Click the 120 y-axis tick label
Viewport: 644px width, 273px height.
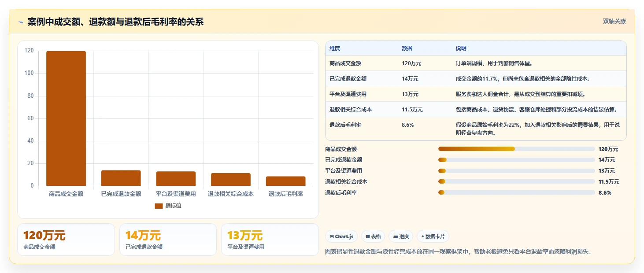[29, 51]
